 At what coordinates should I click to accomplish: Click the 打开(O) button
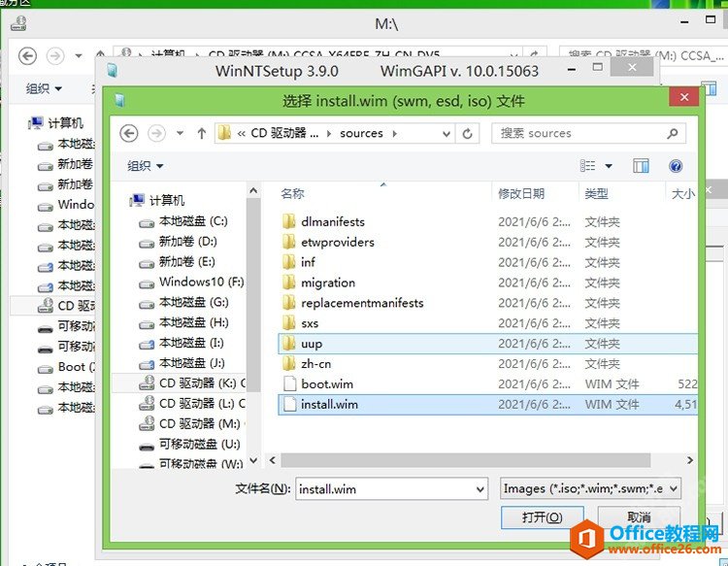click(543, 517)
